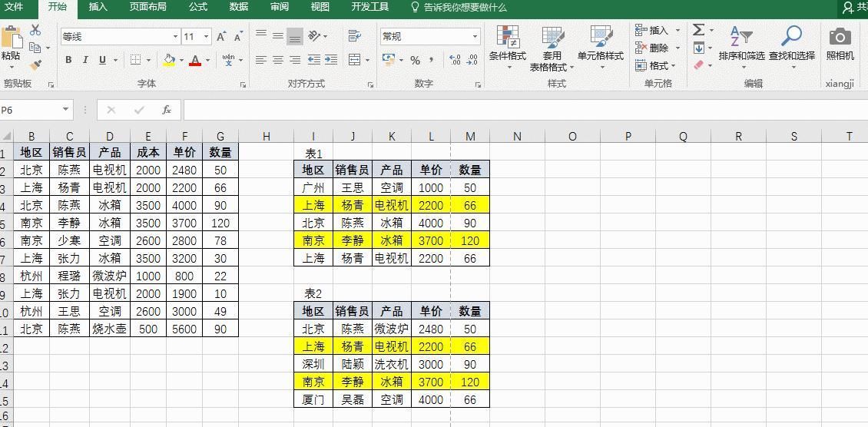
Task: Select column P header
Action: click(x=628, y=136)
